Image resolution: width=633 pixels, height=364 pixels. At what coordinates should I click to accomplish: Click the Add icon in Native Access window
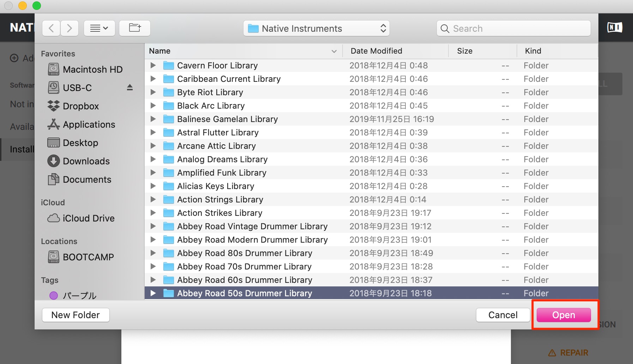[14, 58]
